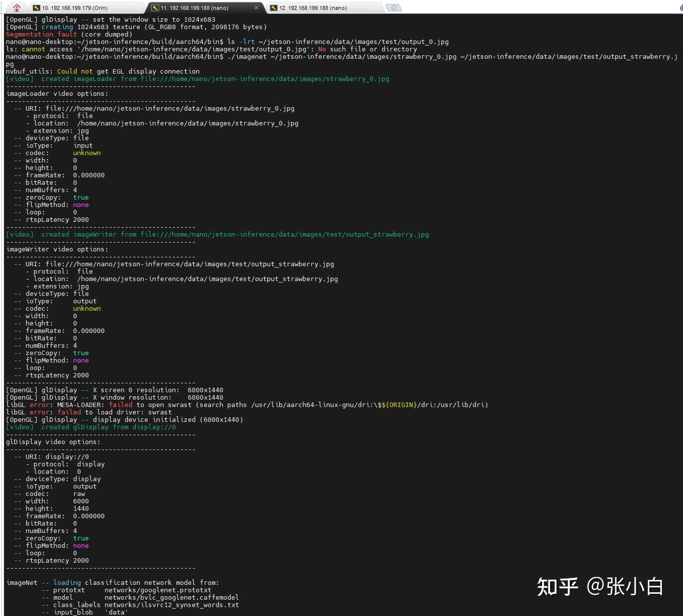
Task: Click 'loading classification network model from:' line
Action: point(113,582)
